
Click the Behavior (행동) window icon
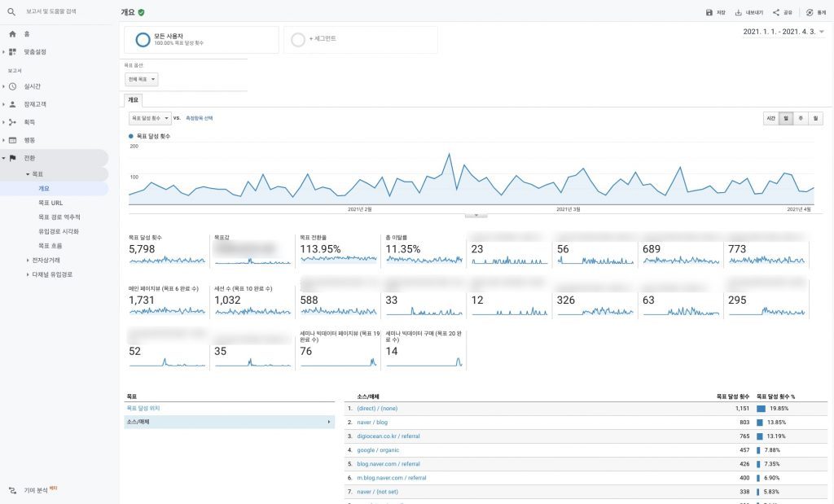[x=12, y=140]
